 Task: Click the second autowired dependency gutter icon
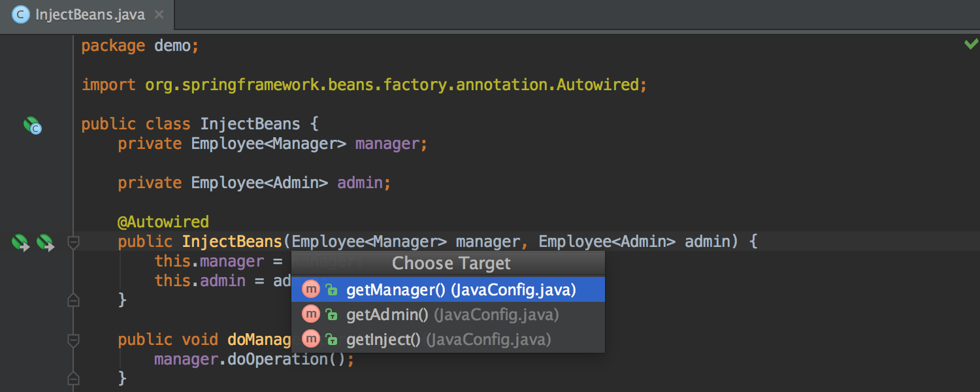coord(46,242)
